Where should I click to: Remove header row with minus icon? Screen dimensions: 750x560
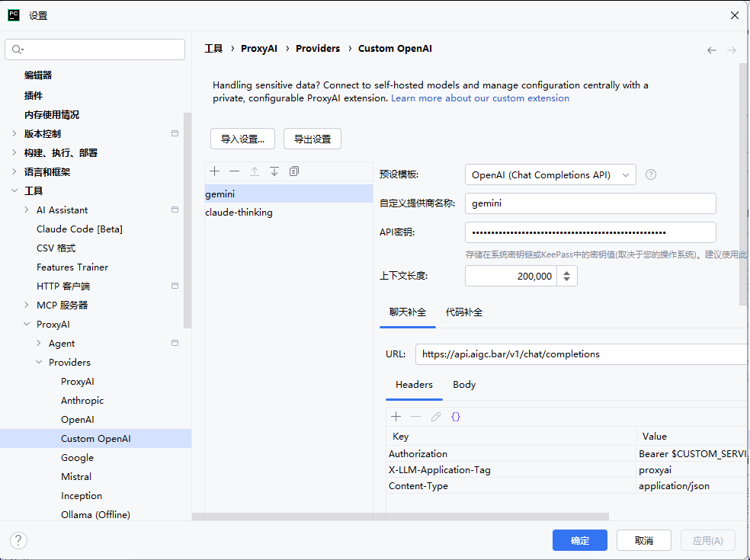(x=415, y=417)
